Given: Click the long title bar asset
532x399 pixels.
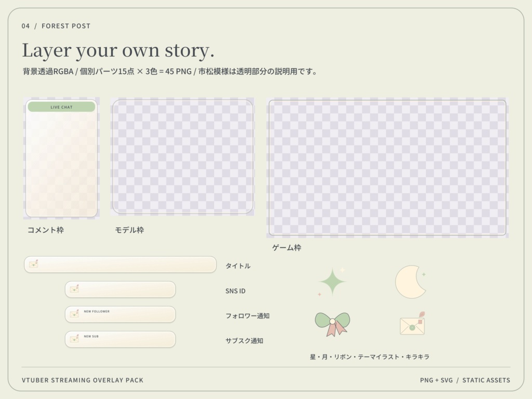Looking at the screenshot, I should [120, 264].
